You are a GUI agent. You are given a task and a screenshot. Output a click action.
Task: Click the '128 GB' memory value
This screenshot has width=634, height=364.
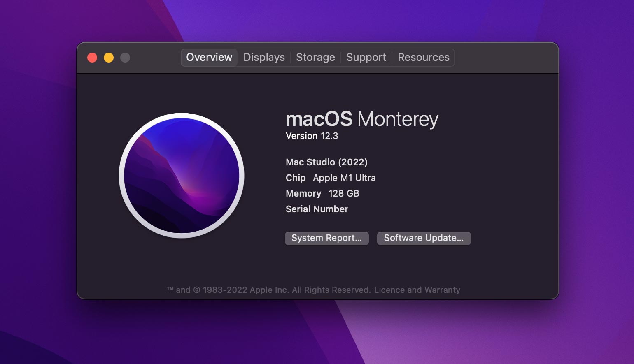coord(344,193)
